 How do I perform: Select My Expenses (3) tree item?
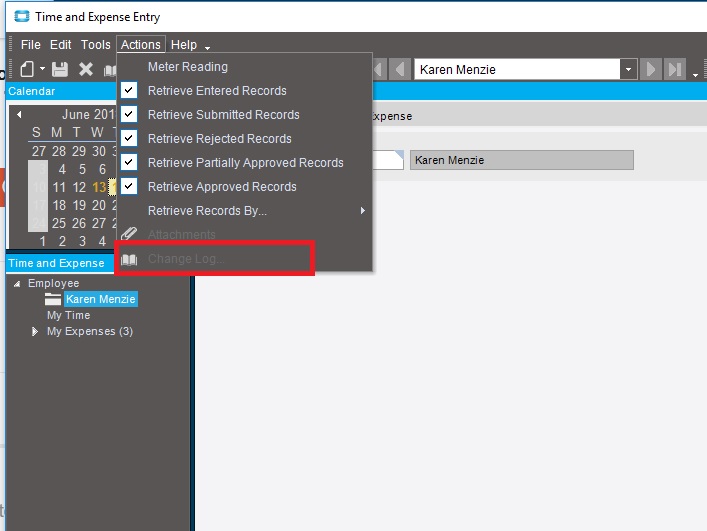click(x=90, y=331)
